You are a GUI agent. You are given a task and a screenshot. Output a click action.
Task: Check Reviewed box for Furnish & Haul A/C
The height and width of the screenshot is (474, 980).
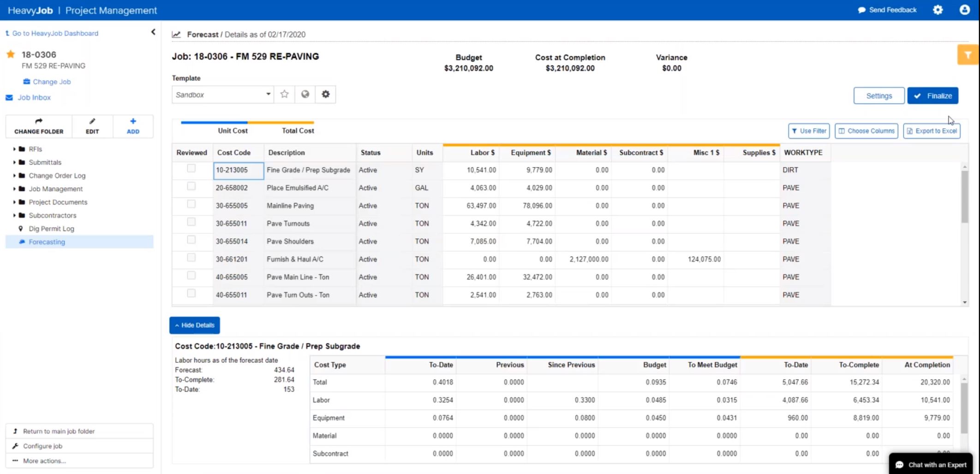pyautogui.click(x=191, y=258)
